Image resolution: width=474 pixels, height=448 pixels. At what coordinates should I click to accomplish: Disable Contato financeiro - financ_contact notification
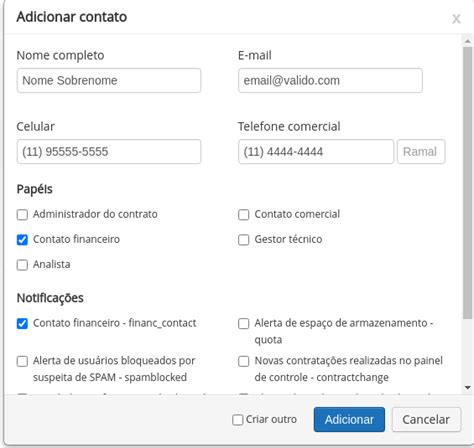pos(22,323)
